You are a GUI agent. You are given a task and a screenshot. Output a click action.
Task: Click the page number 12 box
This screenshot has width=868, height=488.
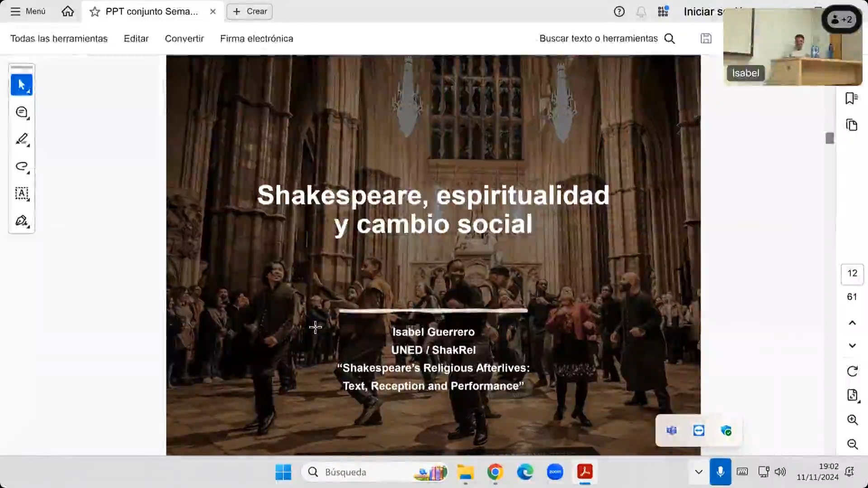852,273
